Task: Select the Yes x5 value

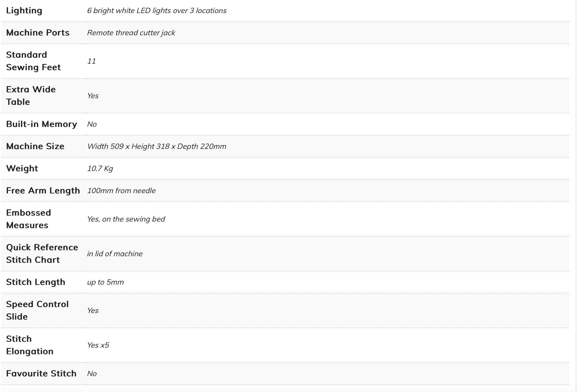Action: [98, 345]
